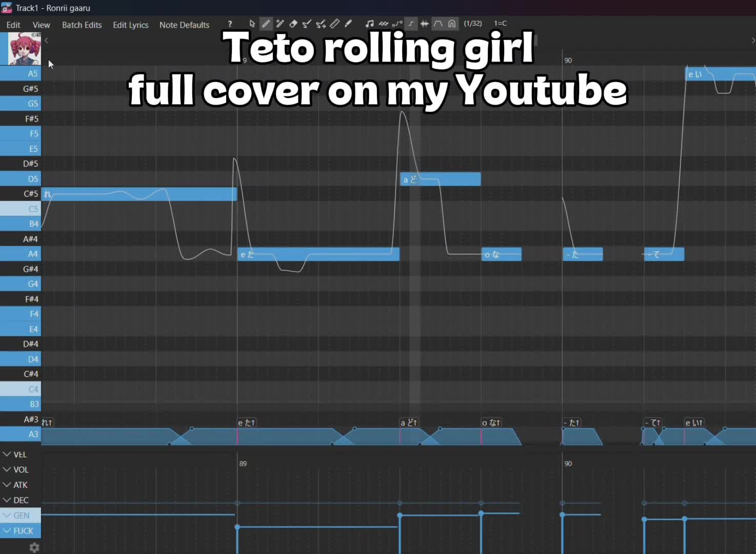Viewport: 756px width, 554px height.
Task: Toggle vibrato display wavy icon
Action: [383, 24]
